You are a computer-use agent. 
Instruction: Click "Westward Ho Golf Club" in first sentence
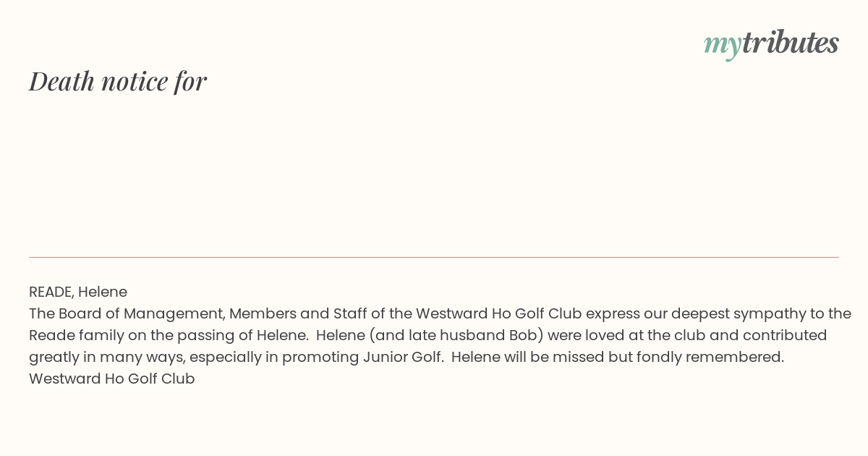(x=499, y=313)
